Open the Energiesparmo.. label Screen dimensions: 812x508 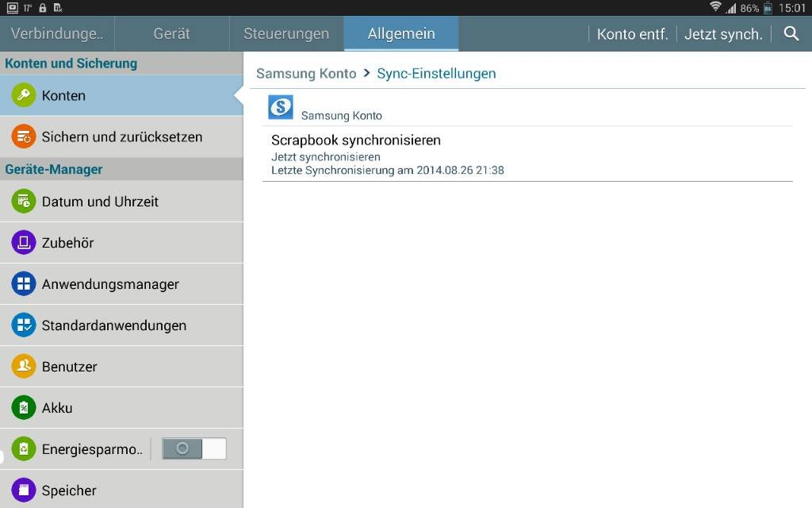coord(92,449)
